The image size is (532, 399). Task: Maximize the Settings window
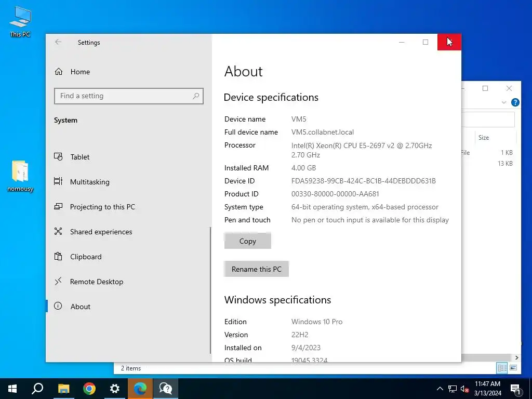(425, 42)
